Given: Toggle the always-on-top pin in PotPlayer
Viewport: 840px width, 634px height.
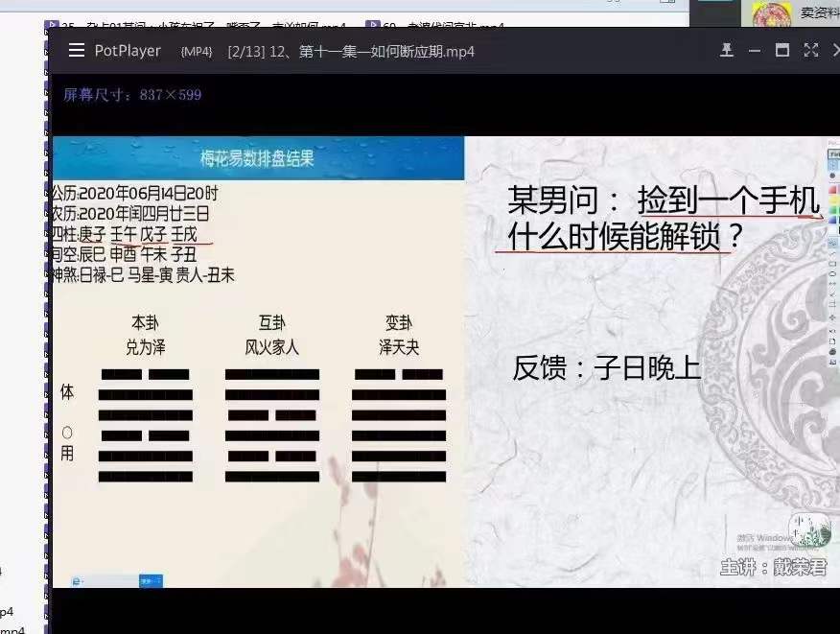Looking at the screenshot, I should [727, 49].
